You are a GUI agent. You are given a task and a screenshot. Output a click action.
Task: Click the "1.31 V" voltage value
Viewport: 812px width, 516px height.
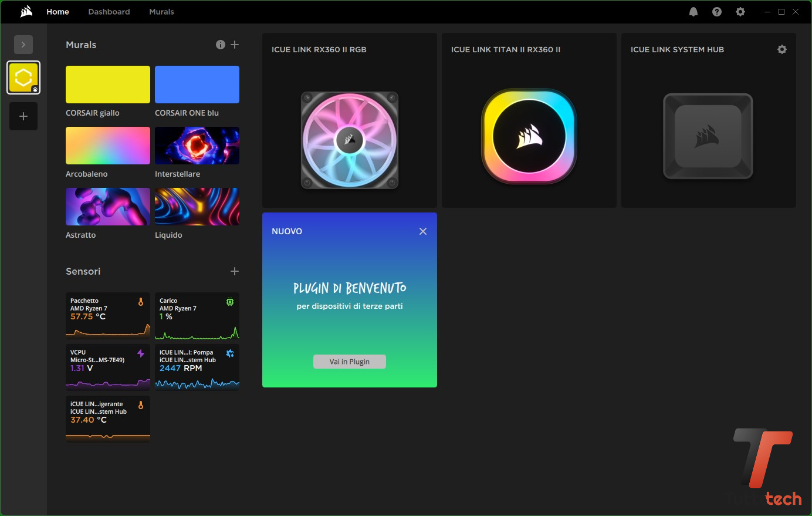[82, 368]
